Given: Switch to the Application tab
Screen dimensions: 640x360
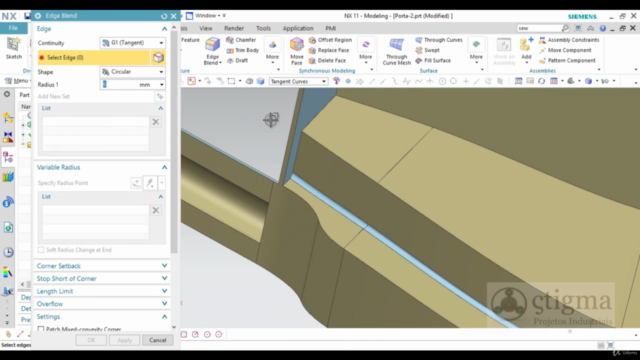Looking at the screenshot, I should pos(298,28).
